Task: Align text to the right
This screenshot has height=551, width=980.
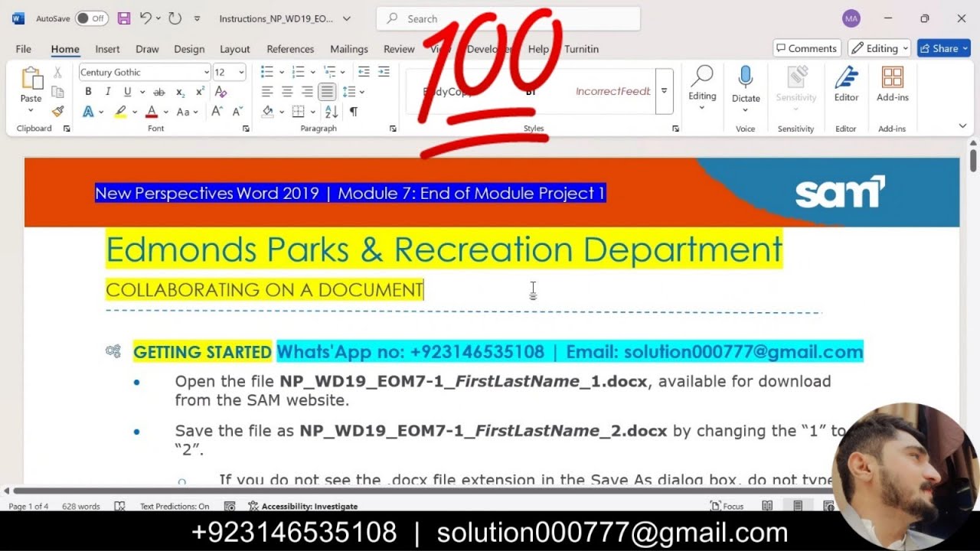Action: tap(307, 92)
